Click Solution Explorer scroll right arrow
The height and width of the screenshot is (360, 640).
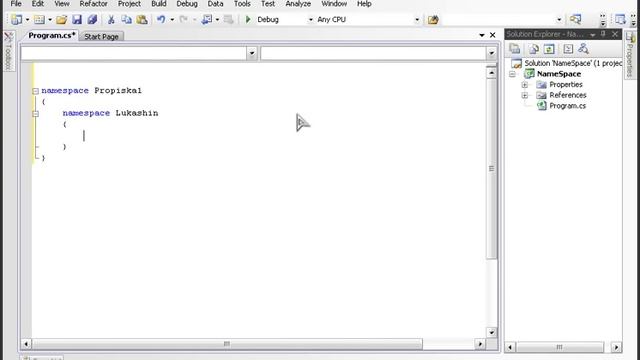coord(616,347)
